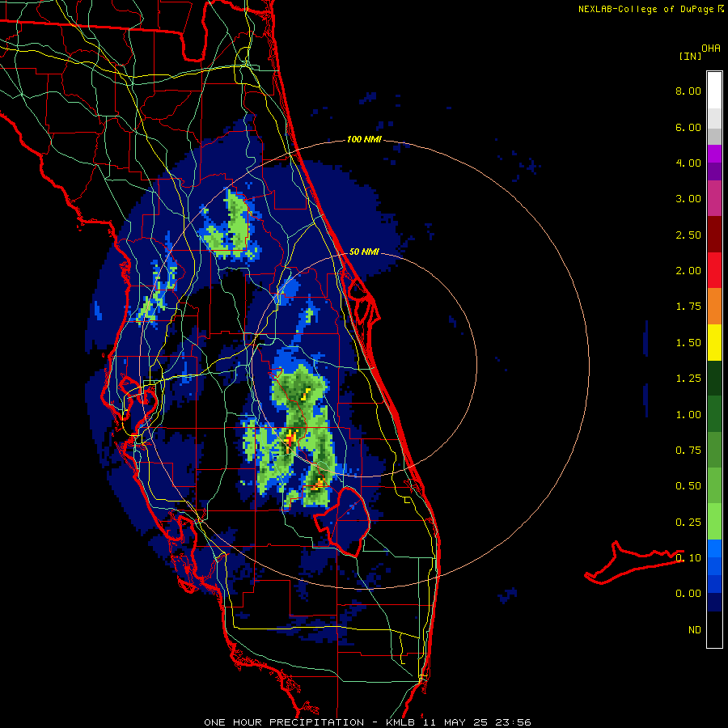Click the Lake Okeechobee outline on map

342,521
